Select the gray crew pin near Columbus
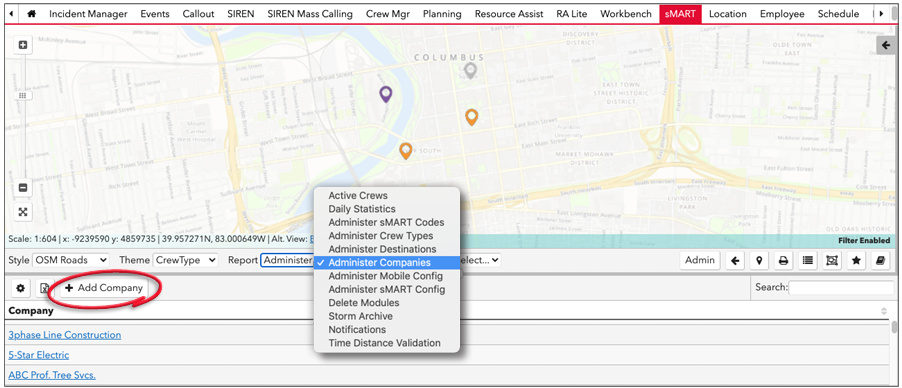The height and width of the screenshot is (388, 902). [471, 70]
